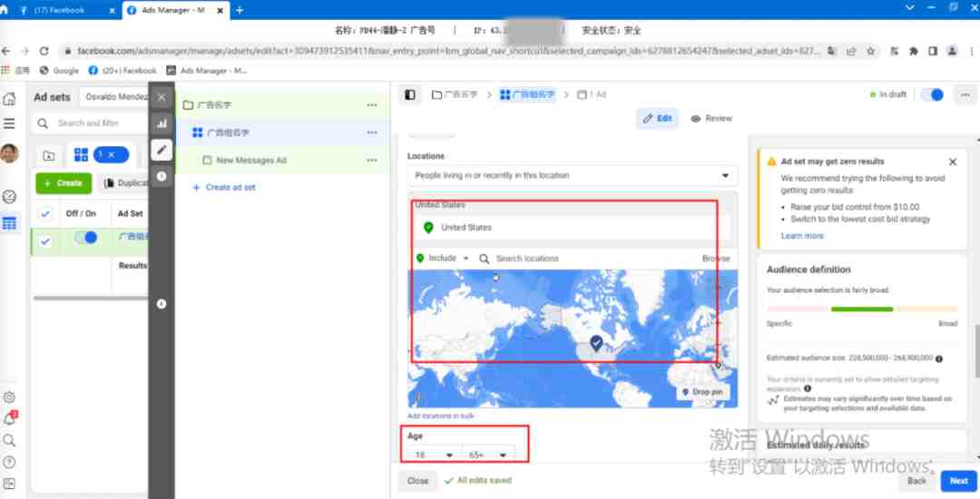The image size is (980, 499).
Task: Click the Browse locations button
Action: [x=716, y=259]
